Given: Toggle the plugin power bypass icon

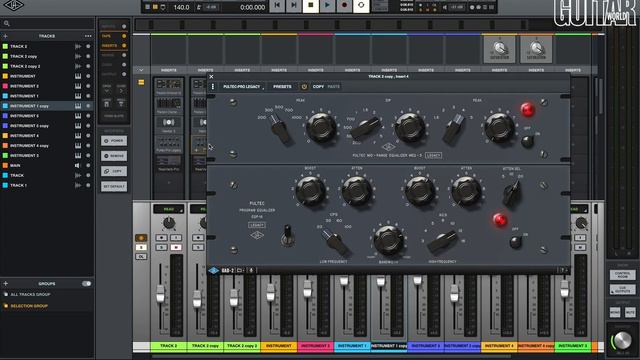Looking at the screenshot, I should (x=304, y=87).
